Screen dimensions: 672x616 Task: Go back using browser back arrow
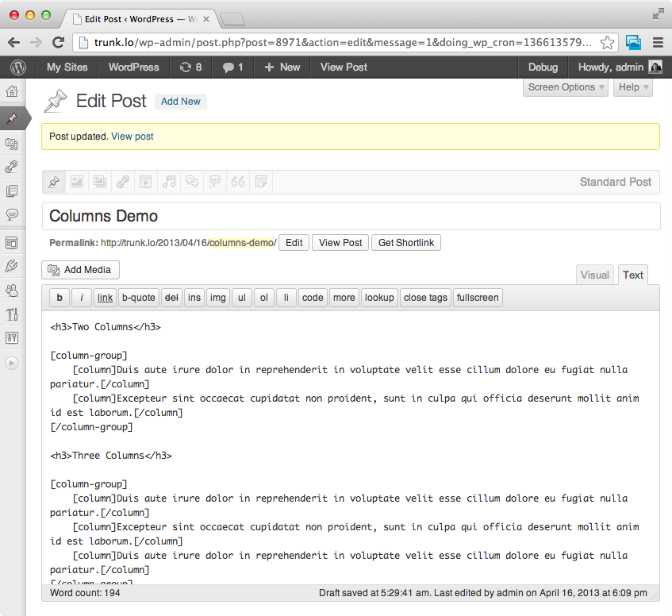[14, 42]
